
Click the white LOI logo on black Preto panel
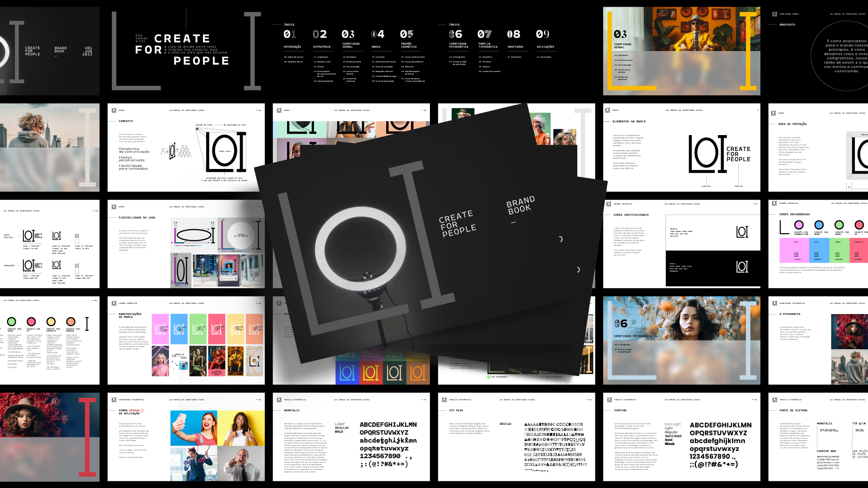click(742, 267)
